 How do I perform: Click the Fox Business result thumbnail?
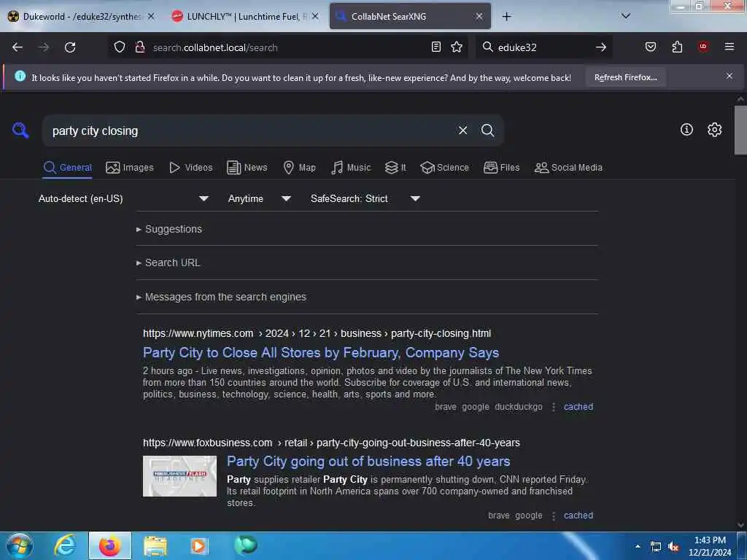179,476
